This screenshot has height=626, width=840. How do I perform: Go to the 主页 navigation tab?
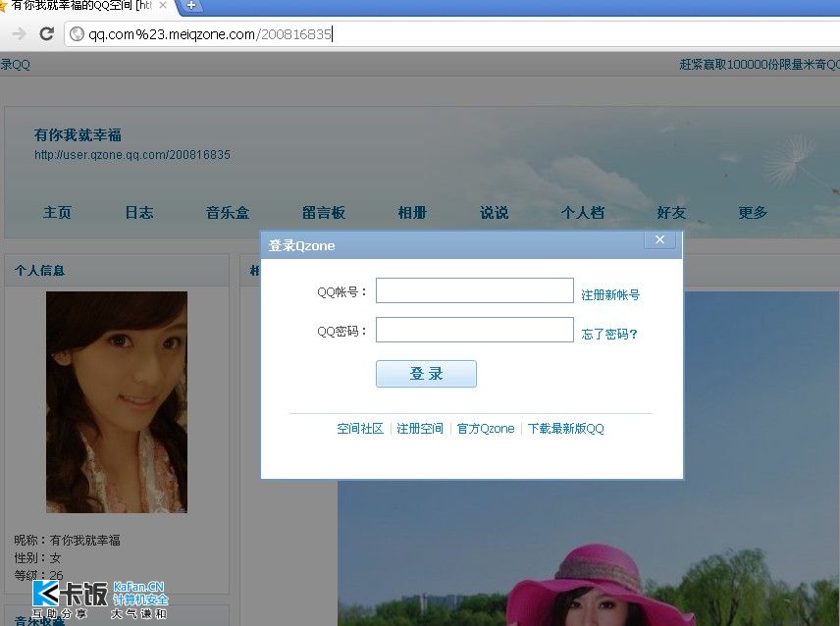coord(57,213)
